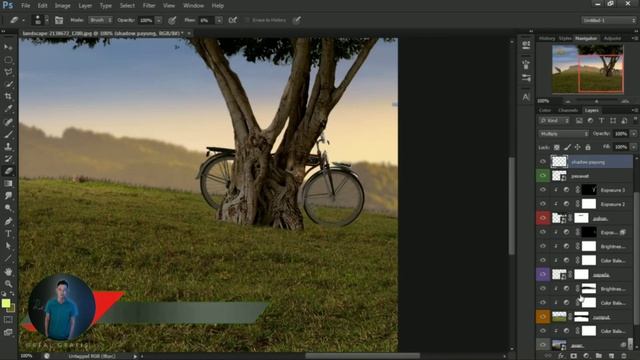Toggle Quick Mask mode icon
Image resolution: width=640 pixels, height=360 pixels.
coord(8,320)
